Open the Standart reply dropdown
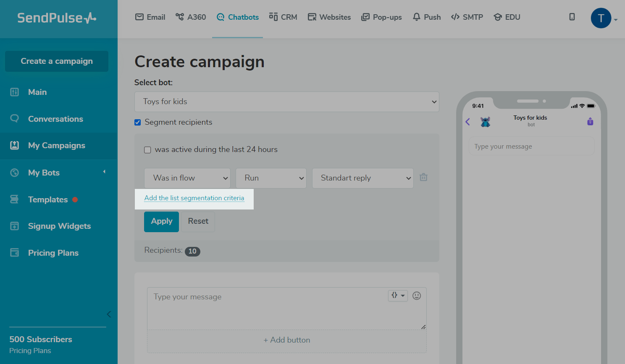 362,178
